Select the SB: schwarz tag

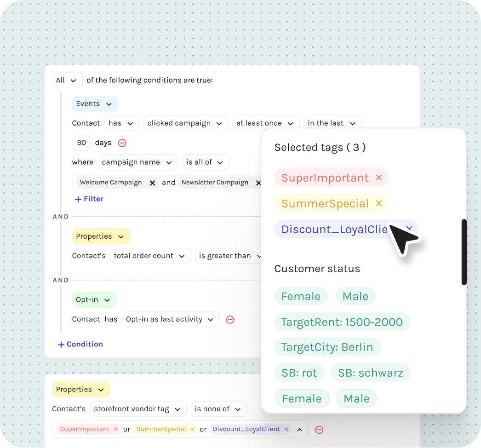tap(370, 373)
